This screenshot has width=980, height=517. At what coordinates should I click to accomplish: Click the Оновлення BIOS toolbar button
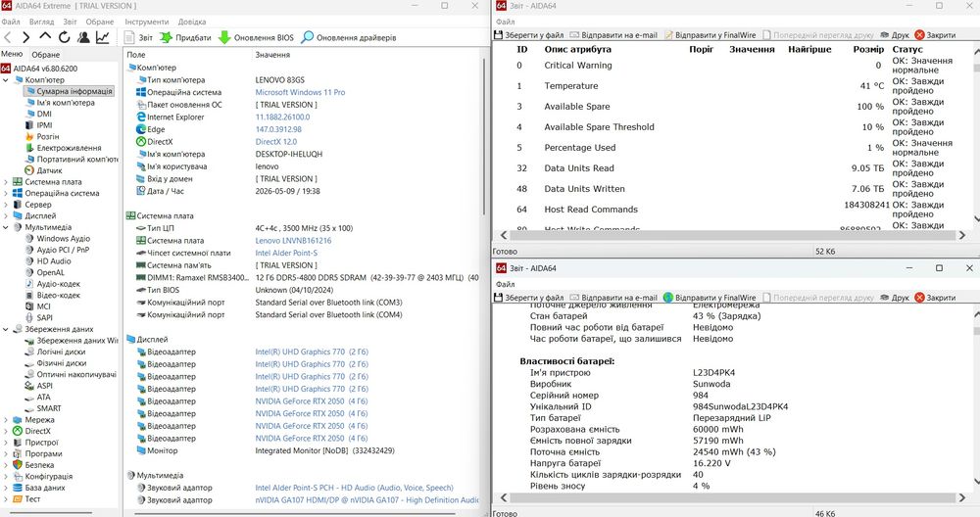(x=256, y=37)
